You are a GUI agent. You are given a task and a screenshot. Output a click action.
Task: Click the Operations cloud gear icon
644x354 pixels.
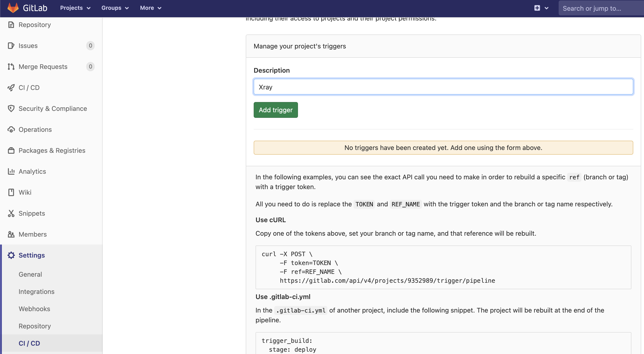click(x=11, y=129)
